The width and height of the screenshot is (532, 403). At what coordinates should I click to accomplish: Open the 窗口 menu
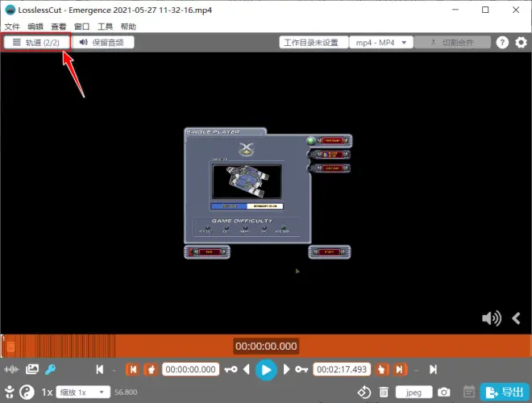pos(81,27)
